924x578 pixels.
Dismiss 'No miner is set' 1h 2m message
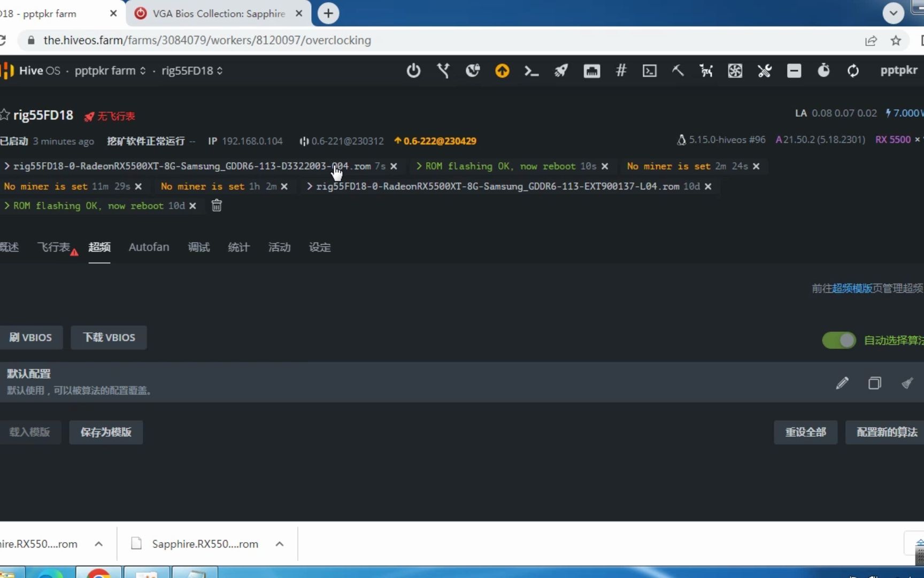pos(284,186)
